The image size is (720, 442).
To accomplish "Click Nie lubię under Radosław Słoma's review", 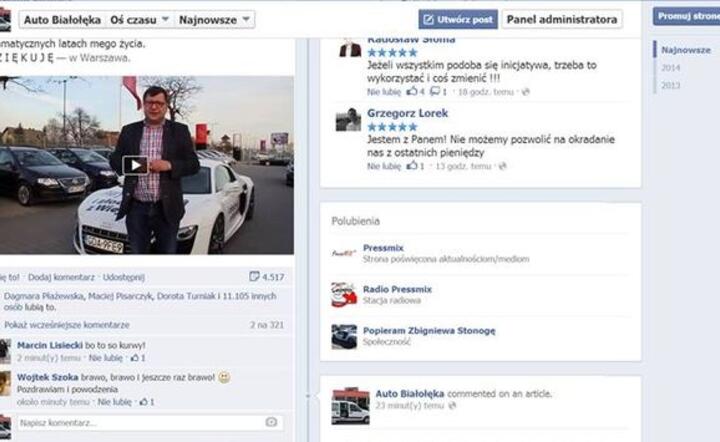I will (x=384, y=92).
